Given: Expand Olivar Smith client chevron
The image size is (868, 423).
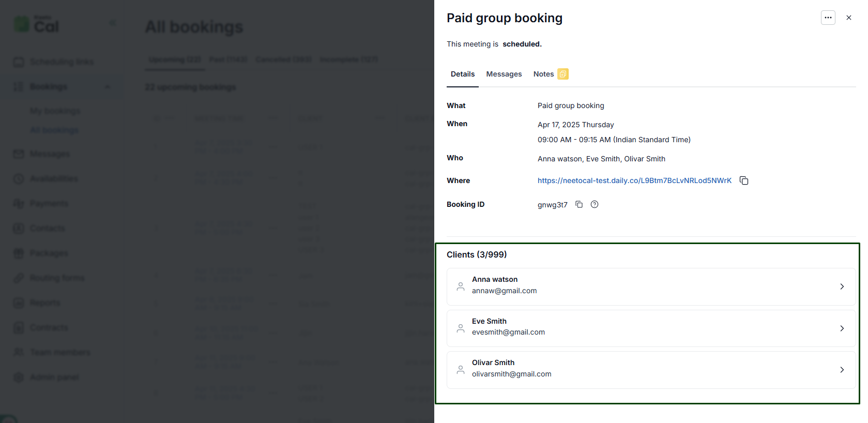Looking at the screenshot, I should click(x=842, y=370).
